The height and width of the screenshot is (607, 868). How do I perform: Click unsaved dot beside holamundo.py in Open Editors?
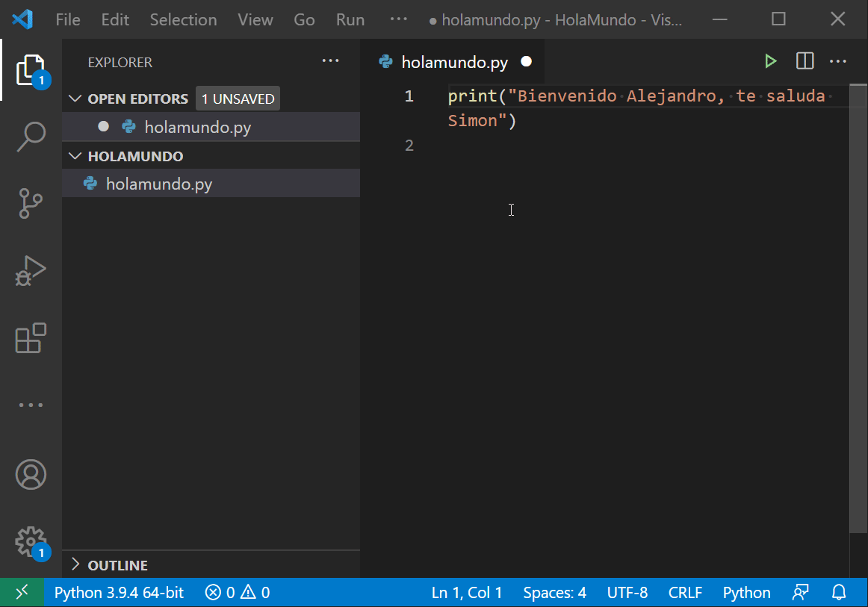(x=104, y=127)
